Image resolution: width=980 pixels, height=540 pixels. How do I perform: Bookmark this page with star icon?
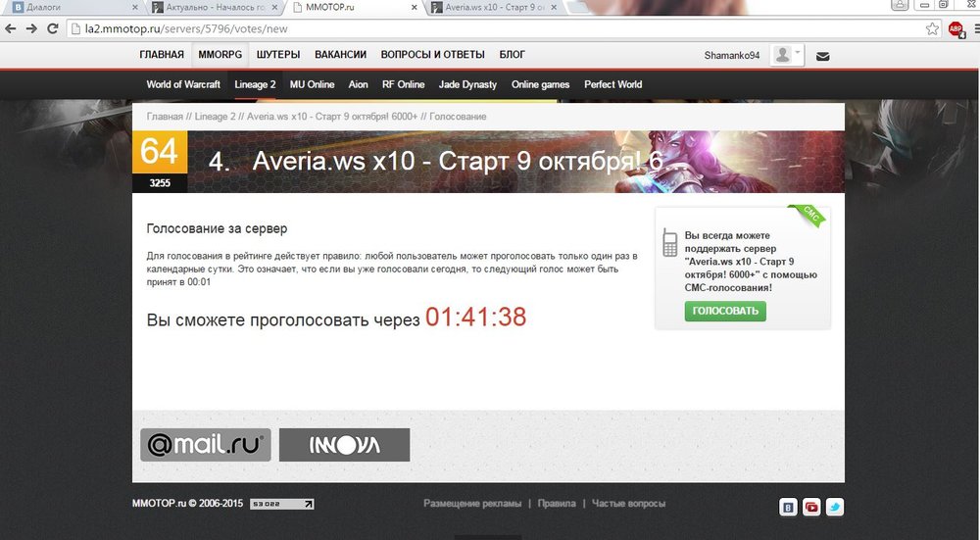click(933, 28)
